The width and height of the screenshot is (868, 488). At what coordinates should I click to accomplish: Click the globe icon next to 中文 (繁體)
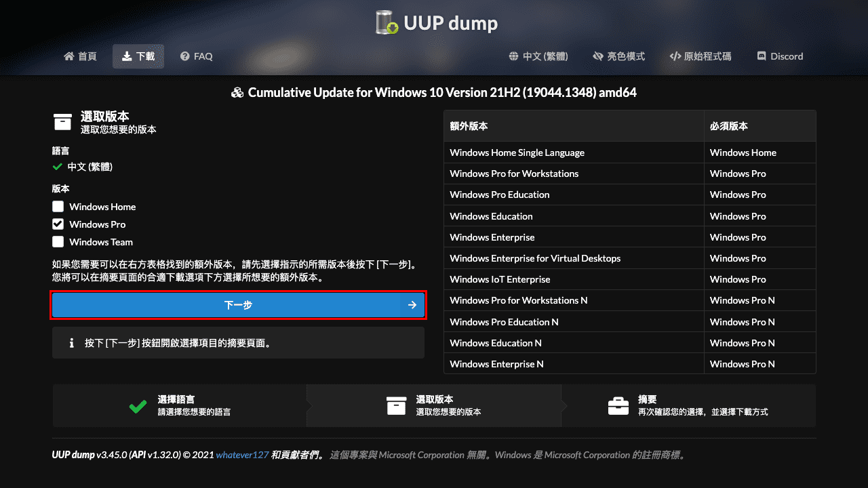(x=513, y=56)
